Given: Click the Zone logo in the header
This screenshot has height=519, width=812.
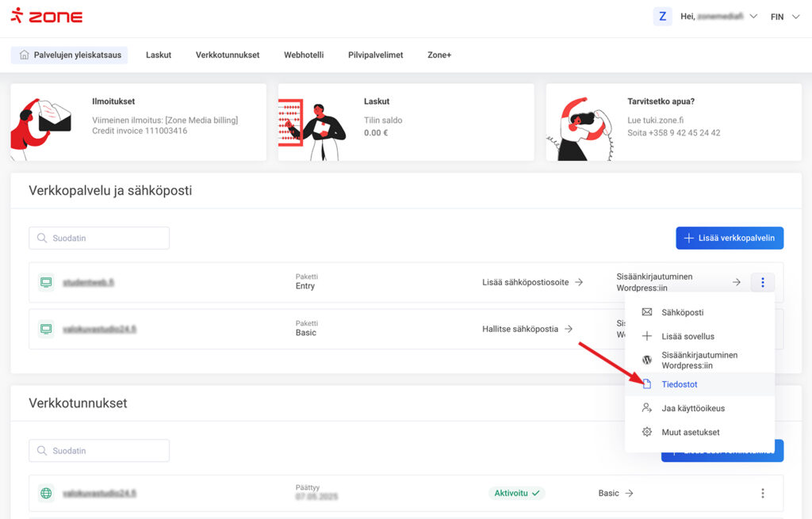Looking at the screenshot, I should tap(46, 16).
